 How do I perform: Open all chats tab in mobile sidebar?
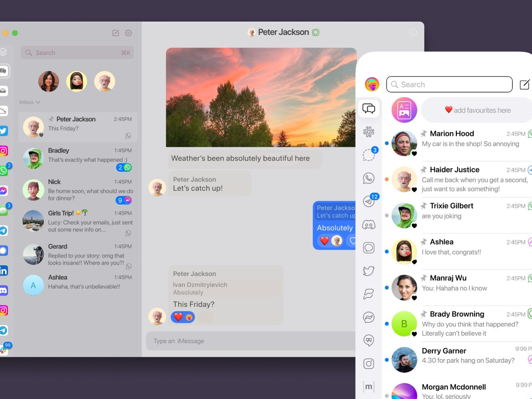(x=368, y=108)
